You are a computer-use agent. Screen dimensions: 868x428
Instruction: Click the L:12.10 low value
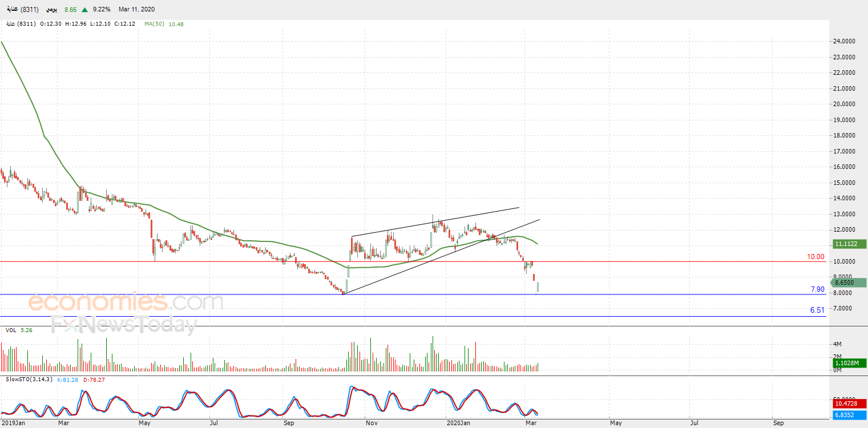click(x=100, y=24)
